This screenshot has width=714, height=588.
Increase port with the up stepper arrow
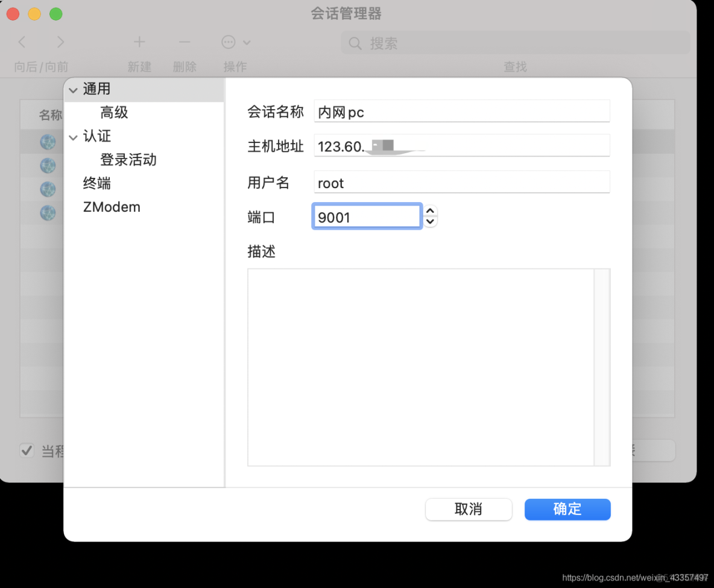click(430, 211)
